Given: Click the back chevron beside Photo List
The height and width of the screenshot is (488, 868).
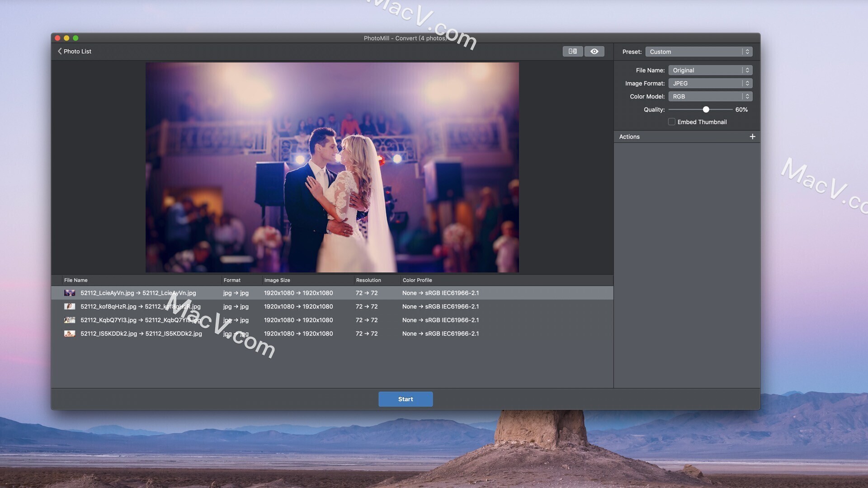Looking at the screenshot, I should [x=60, y=51].
